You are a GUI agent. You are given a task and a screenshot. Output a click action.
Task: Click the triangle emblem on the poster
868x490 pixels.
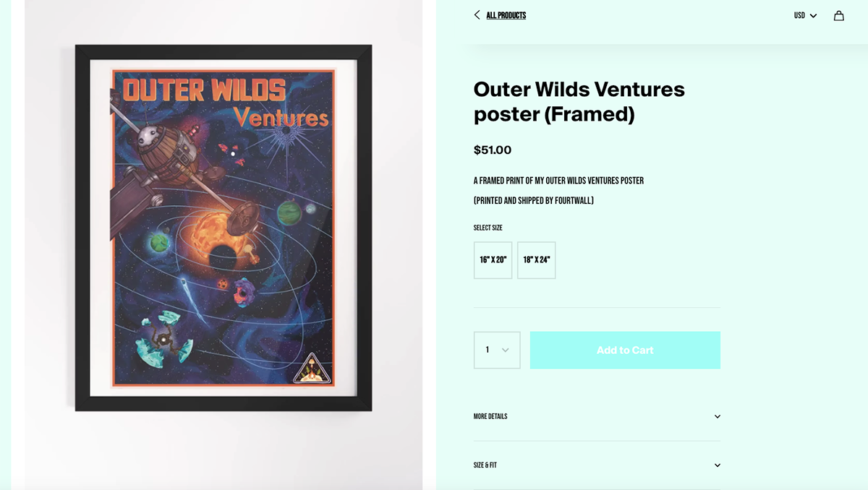pyautogui.click(x=311, y=369)
